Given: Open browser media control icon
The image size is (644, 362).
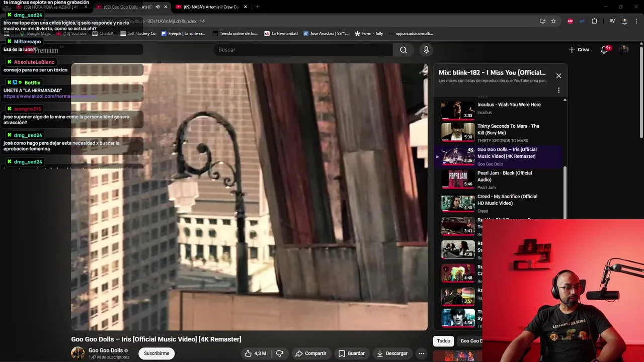Looking at the screenshot, I should [612, 21].
